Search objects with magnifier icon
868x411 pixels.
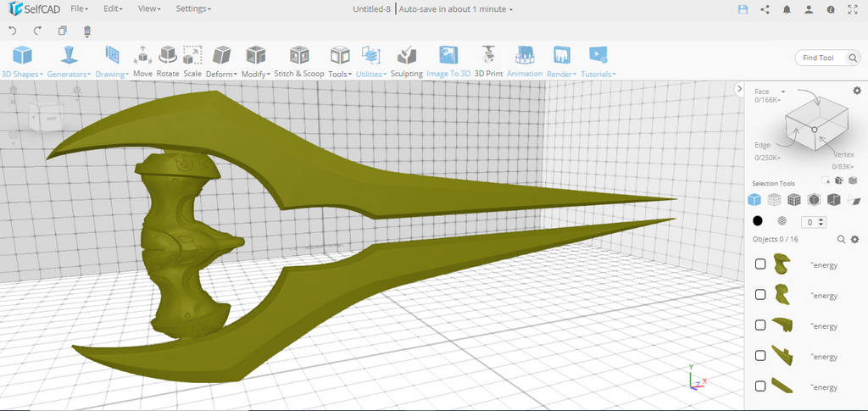(x=841, y=239)
